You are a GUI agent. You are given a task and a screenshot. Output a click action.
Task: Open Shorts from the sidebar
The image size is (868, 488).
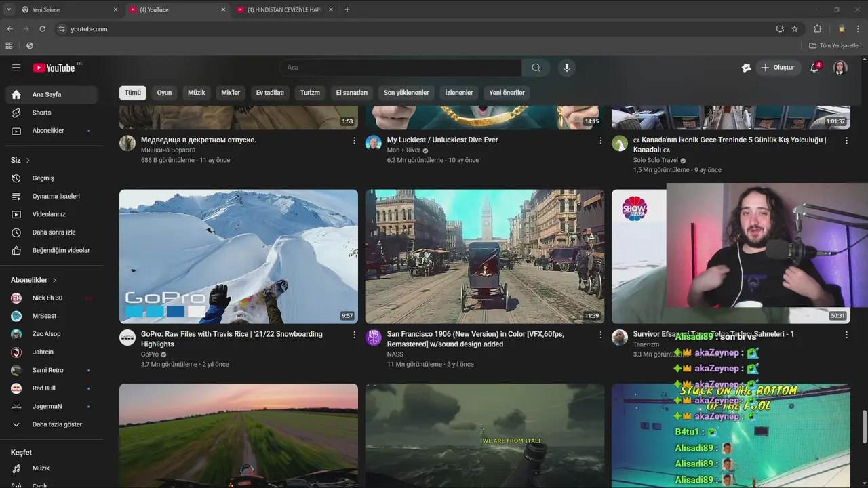pyautogui.click(x=52, y=113)
